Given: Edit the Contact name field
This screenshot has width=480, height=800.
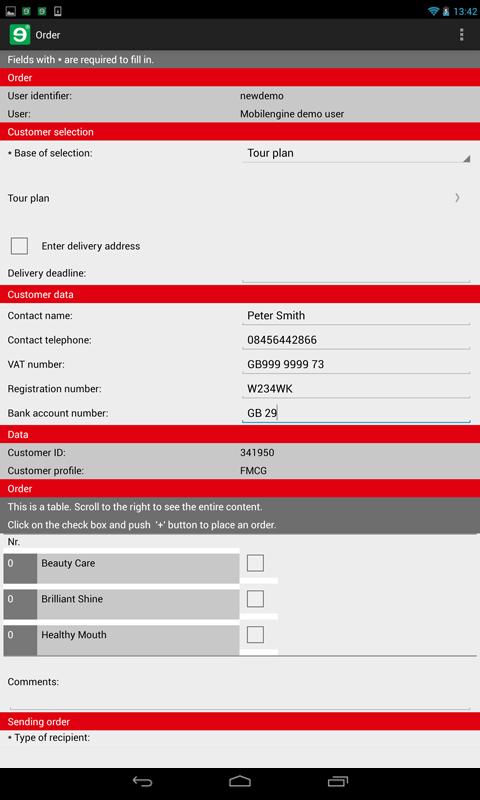Looking at the screenshot, I should 356,315.
